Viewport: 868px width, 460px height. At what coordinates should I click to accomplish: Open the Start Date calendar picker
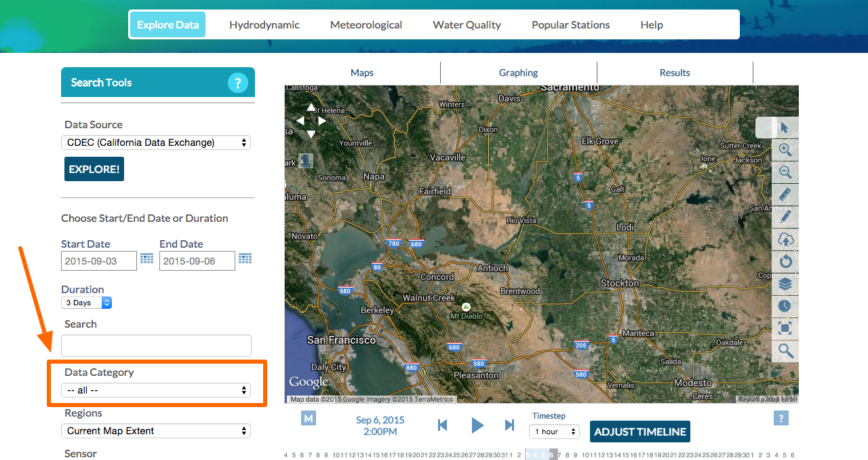pyautogui.click(x=146, y=258)
